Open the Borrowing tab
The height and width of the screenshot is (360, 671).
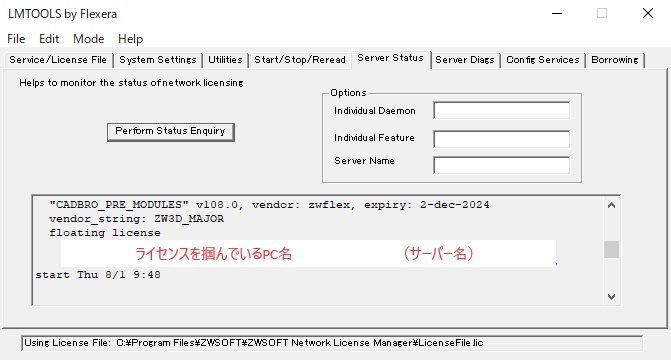(615, 60)
